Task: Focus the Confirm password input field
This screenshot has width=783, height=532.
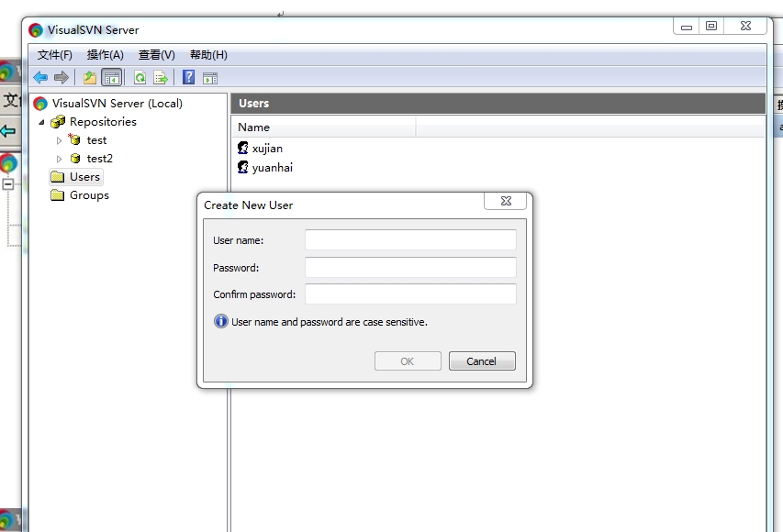Action: pyautogui.click(x=410, y=294)
